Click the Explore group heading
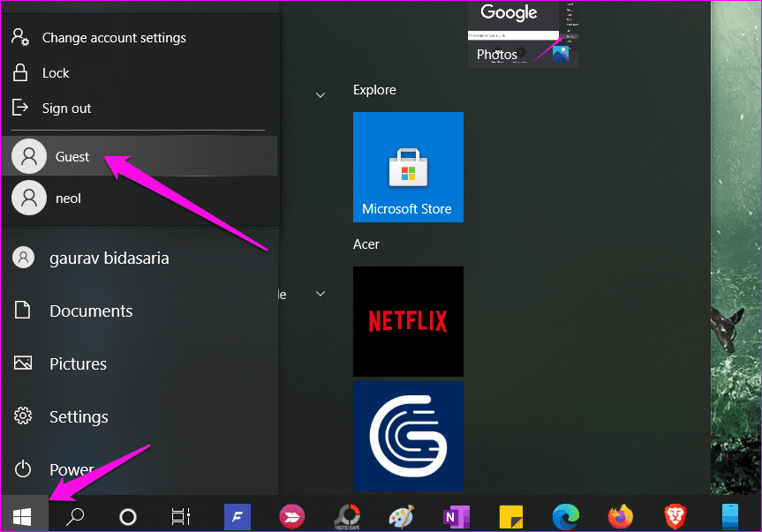The width and height of the screenshot is (762, 532). coord(374,90)
